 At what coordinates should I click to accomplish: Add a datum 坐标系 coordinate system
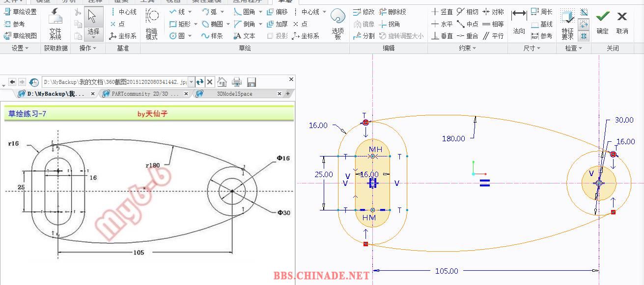coord(123,35)
